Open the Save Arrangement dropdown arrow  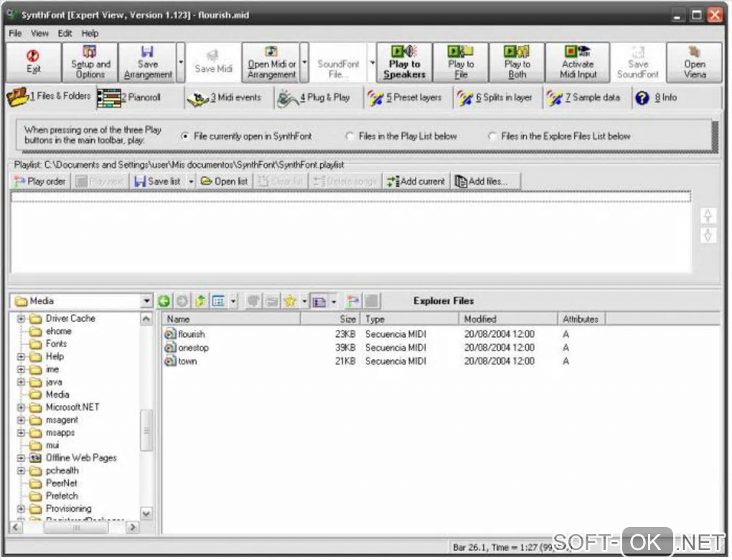(x=181, y=62)
